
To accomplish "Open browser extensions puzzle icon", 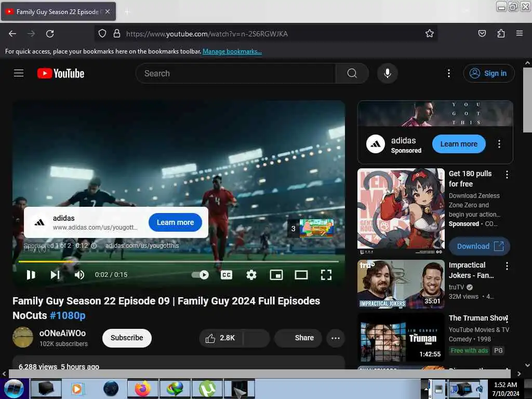I will [x=501, y=34].
